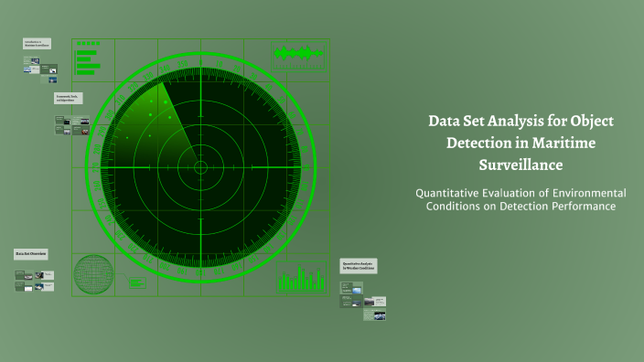Image resolution: width=644 pixels, height=362 pixels.
Task: Open the Quantitative Analysis in Weather Conditions topic label
Action: (x=359, y=266)
